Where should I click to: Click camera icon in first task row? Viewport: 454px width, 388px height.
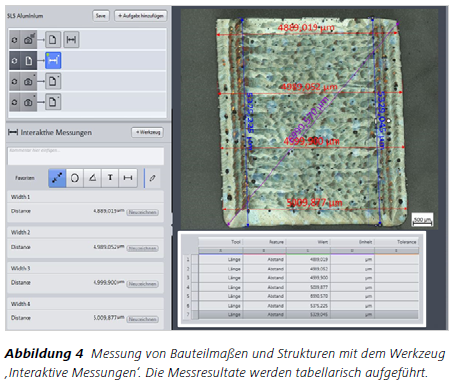tap(29, 40)
